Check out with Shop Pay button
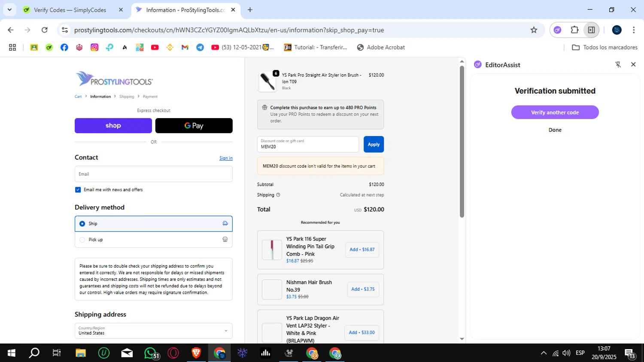 pos(113,125)
